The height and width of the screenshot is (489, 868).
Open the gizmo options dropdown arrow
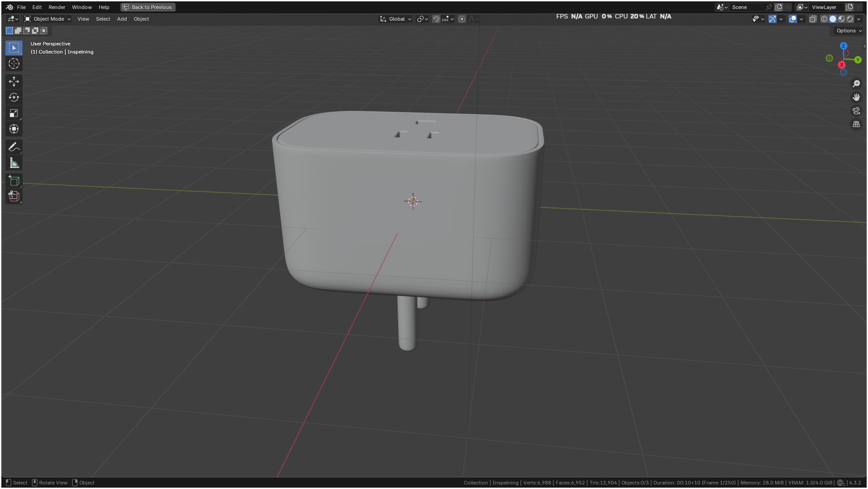coord(781,19)
